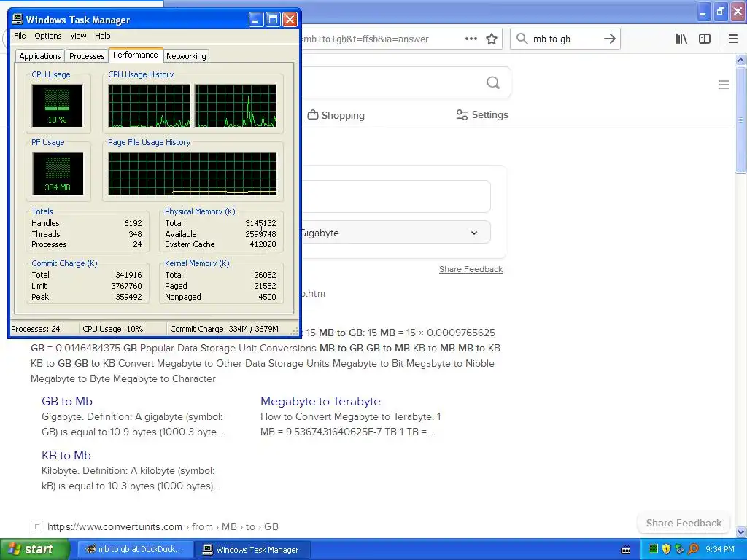Click the CPU Usage: 10% status bar entry
The image size is (747, 560).
pyautogui.click(x=123, y=329)
